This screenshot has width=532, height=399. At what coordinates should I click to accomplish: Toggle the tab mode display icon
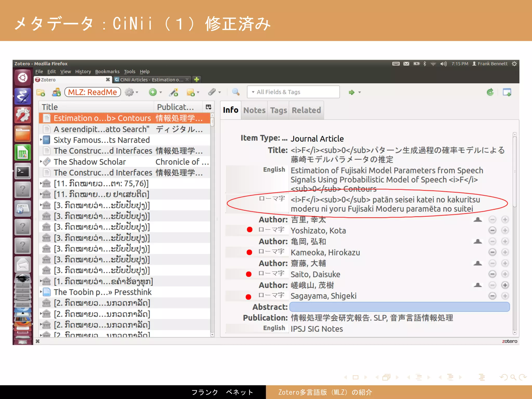tap(507, 92)
